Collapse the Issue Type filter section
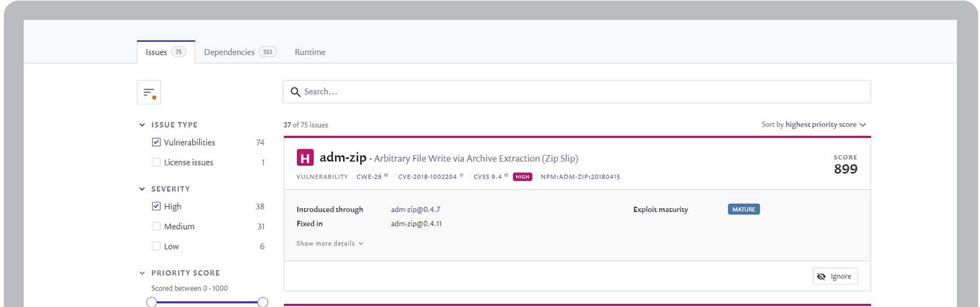This screenshot has width=980, height=307. click(x=142, y=125)
